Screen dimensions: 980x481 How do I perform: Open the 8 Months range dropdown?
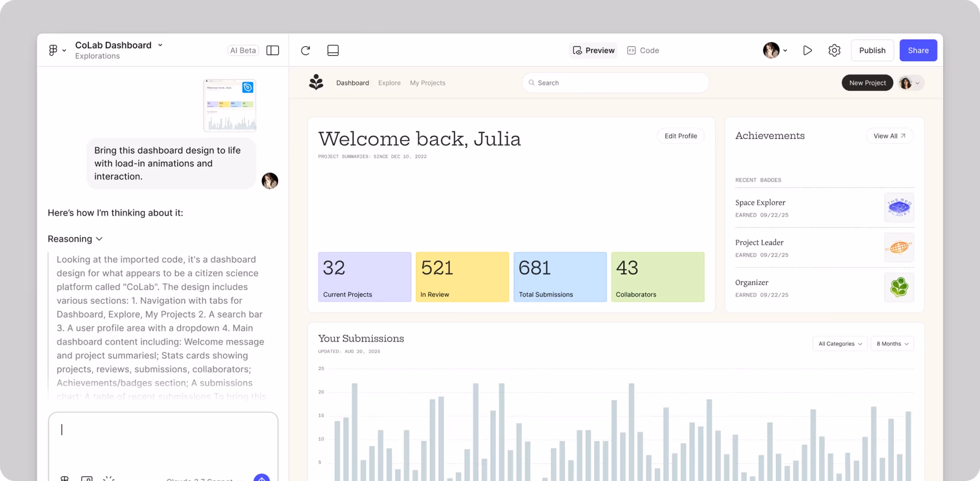(x=892, y=344)
